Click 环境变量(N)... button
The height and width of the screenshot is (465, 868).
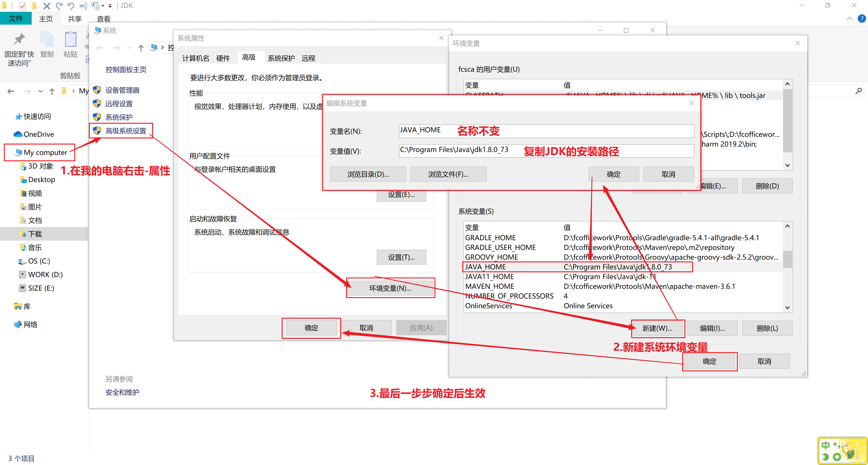[x=390, y=288]
